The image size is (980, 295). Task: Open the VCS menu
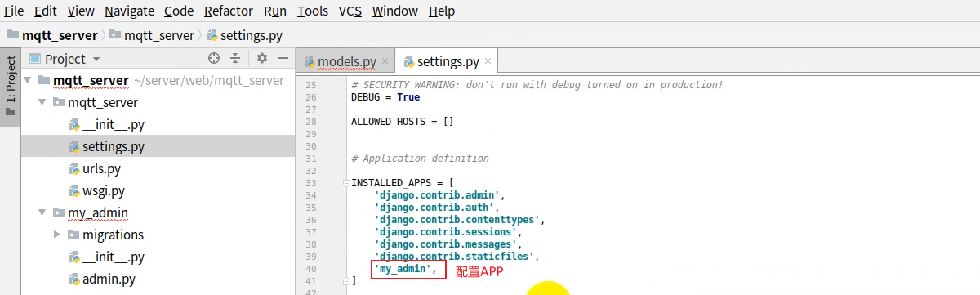(350, 11)
